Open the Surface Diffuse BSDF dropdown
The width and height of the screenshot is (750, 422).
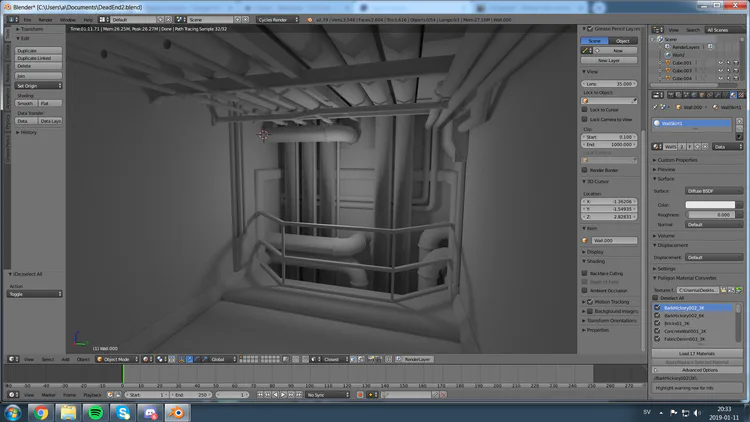coord(714,191)
